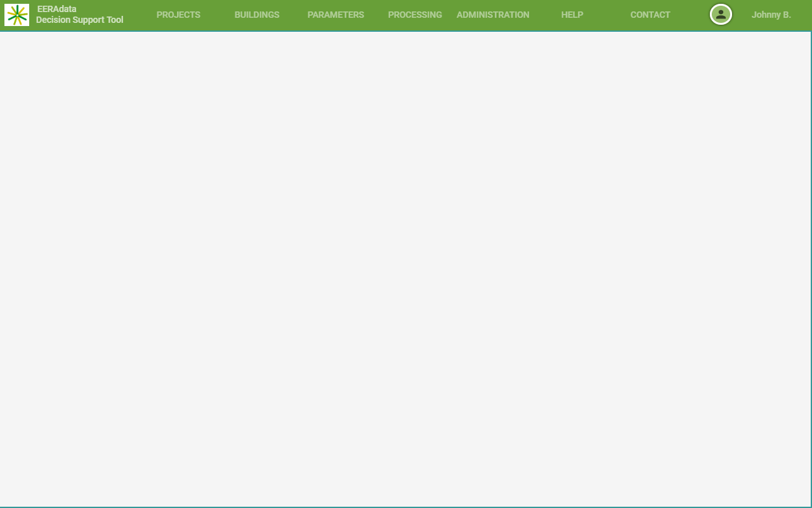Screen dimensions: 812x508
Task: Open the Projects menu
Action: (x=178, y=15)
